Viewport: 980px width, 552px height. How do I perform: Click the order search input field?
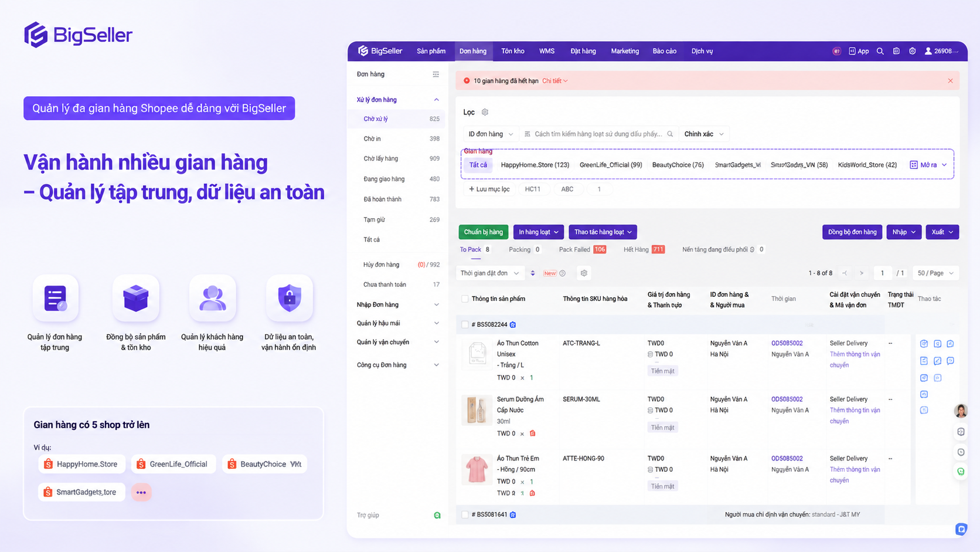click(x=598, y=134)
